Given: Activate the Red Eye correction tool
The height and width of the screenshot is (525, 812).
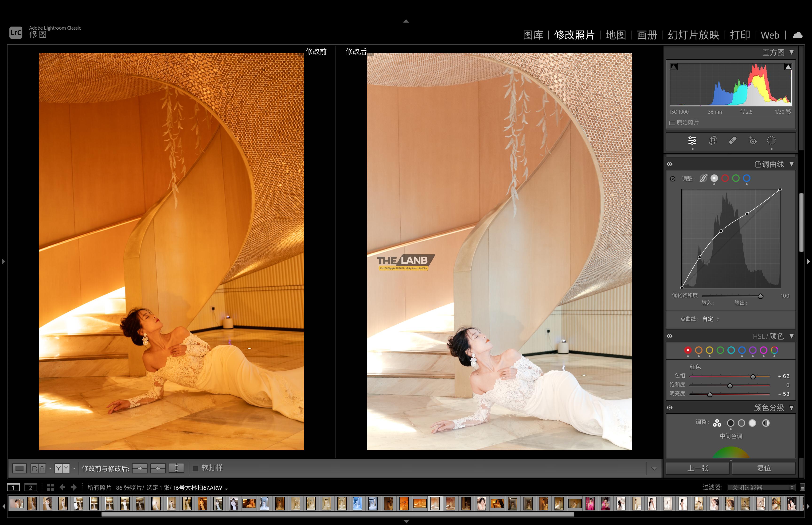Looking at the screenshot, I should [x=753, y=141].
